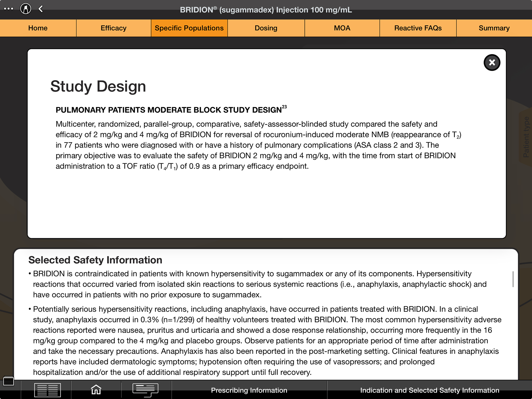Switch to the Efficacy tab
Viewport: 532px width, 399px height.
114,28
